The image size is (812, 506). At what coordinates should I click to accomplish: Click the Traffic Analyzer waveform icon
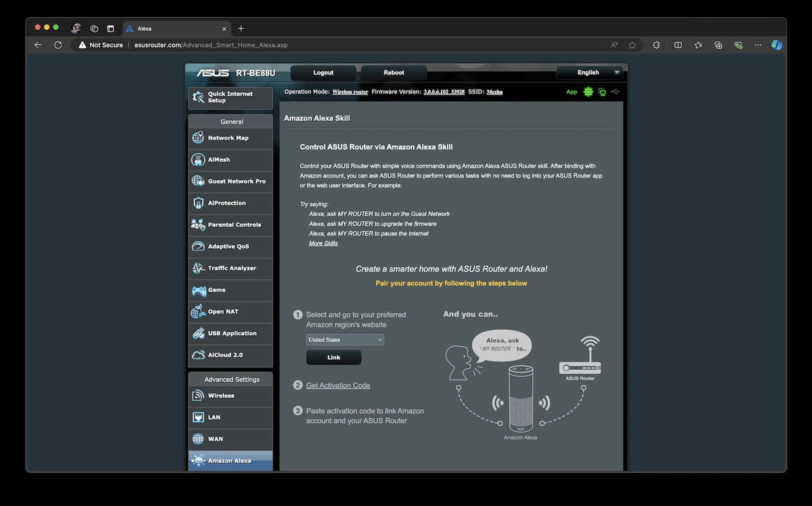tap(198, 268)
